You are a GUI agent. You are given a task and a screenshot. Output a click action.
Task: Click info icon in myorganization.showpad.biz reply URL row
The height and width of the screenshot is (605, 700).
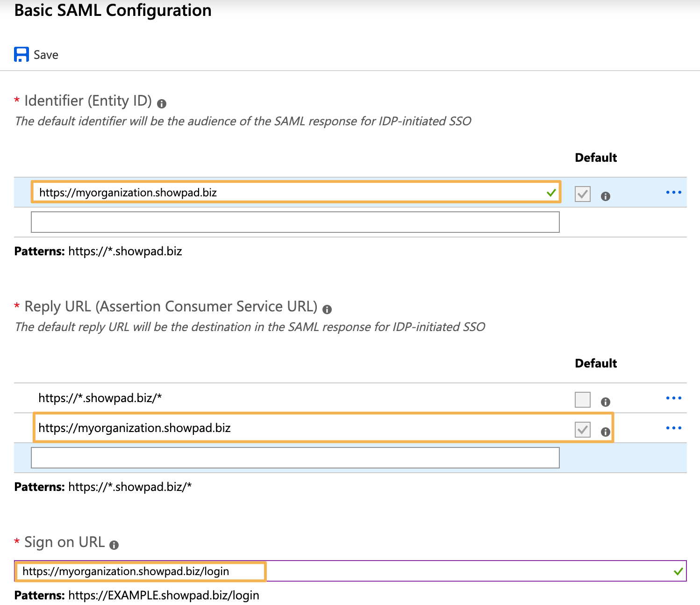606,432
